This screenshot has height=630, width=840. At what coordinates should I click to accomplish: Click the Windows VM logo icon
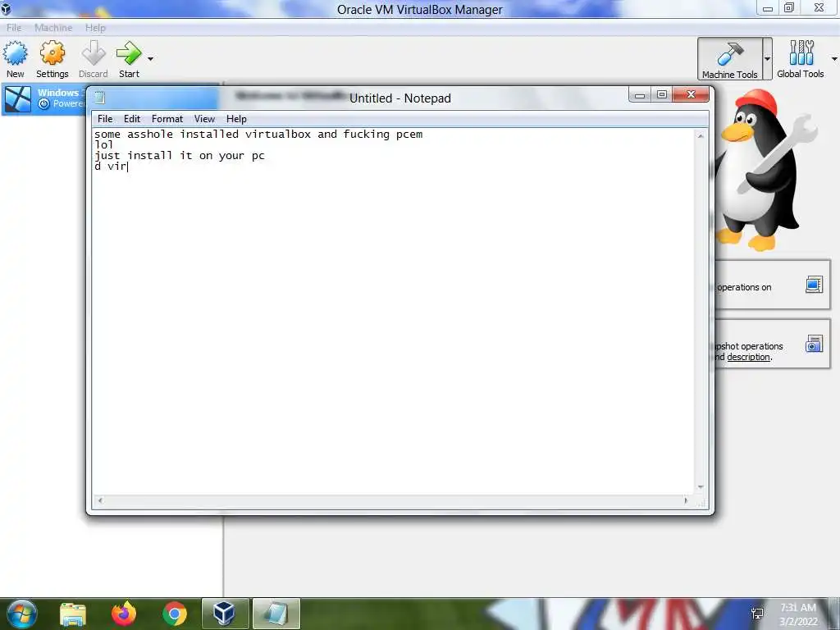click(x=18, y=99)
